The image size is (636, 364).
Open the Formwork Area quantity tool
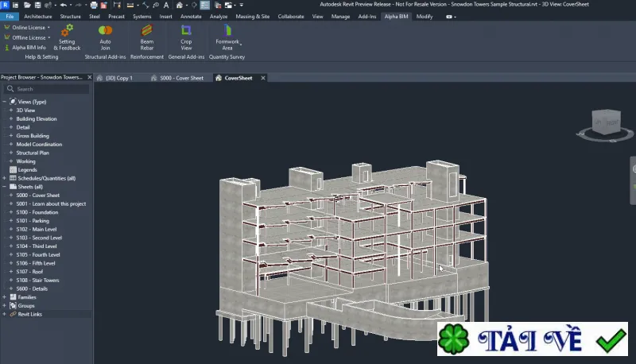click(x=227, y=37)
